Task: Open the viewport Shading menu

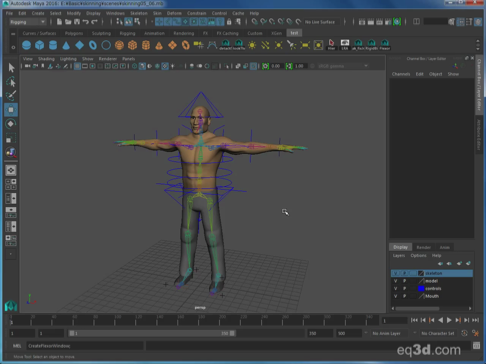Action: [x=46, y=59]
